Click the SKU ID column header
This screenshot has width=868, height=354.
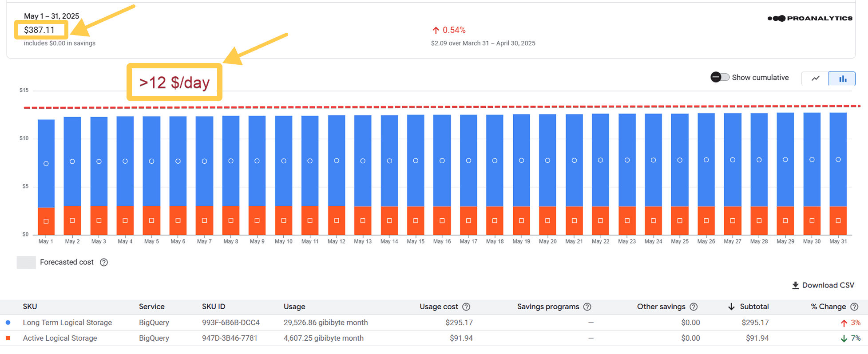pyautogui.click(x=214, y=307)
